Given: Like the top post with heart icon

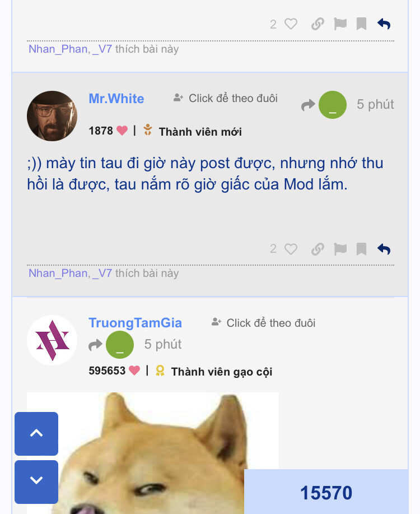Looking at the screenshot, I should coord(291,24).
